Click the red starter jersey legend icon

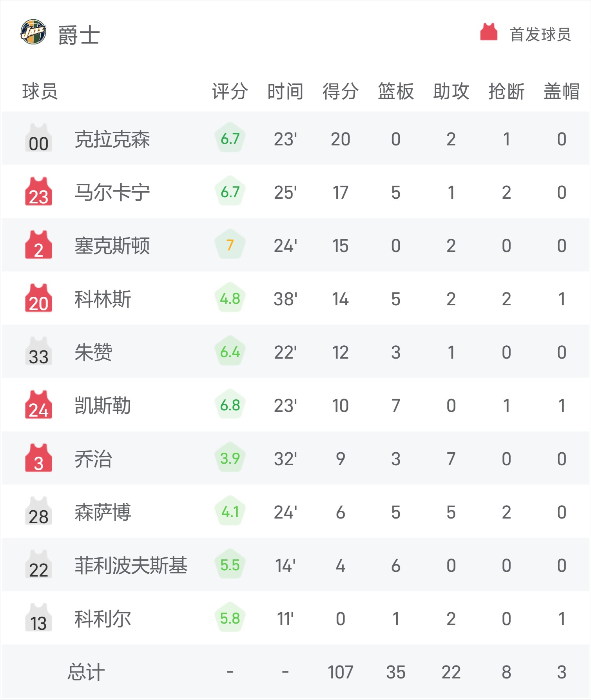click(x=489, y=32)
